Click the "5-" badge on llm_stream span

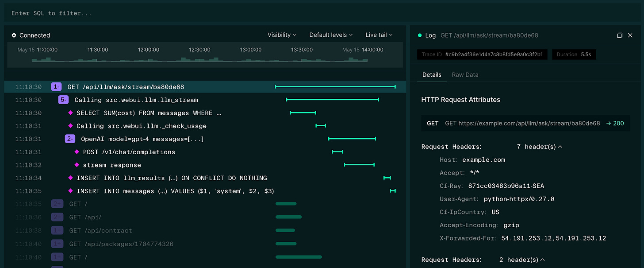pos(62,100)
